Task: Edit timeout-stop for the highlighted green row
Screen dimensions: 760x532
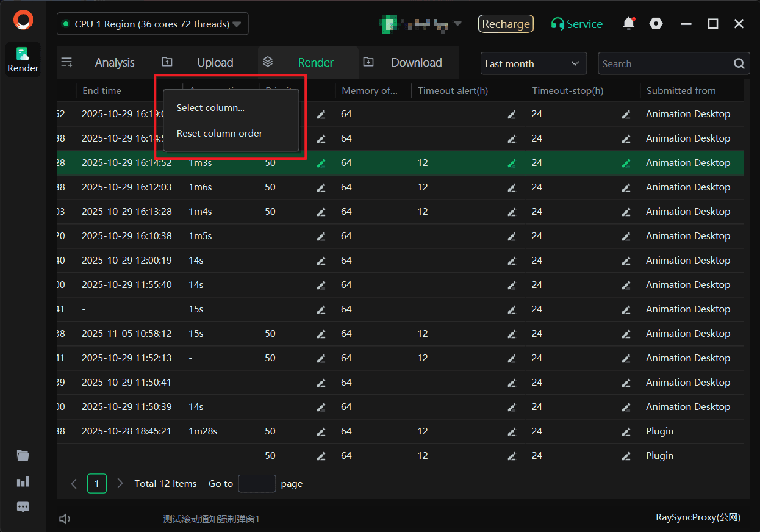Action: pyautogui.click(x=626, y=163)
